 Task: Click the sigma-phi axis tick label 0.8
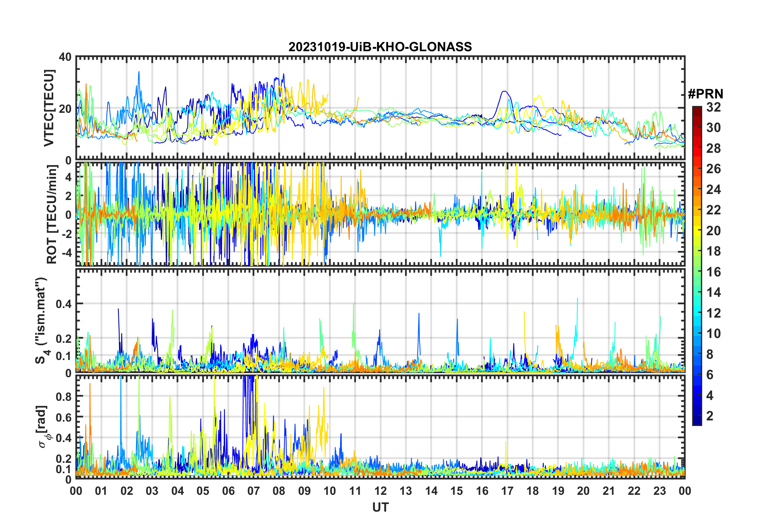coord(64,396)
